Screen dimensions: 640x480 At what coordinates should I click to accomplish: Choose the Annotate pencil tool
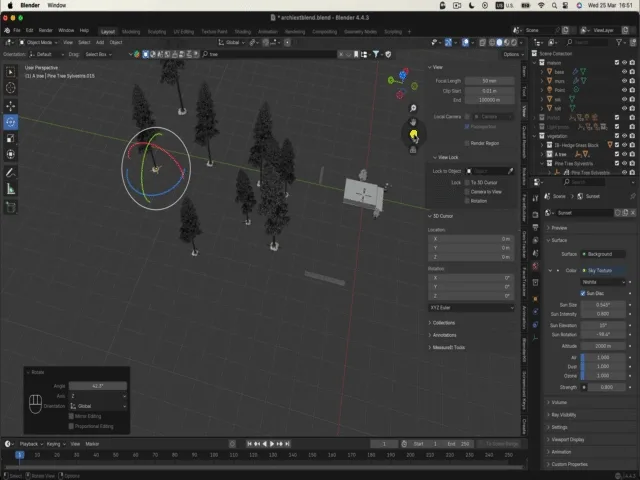click(11, 172)
